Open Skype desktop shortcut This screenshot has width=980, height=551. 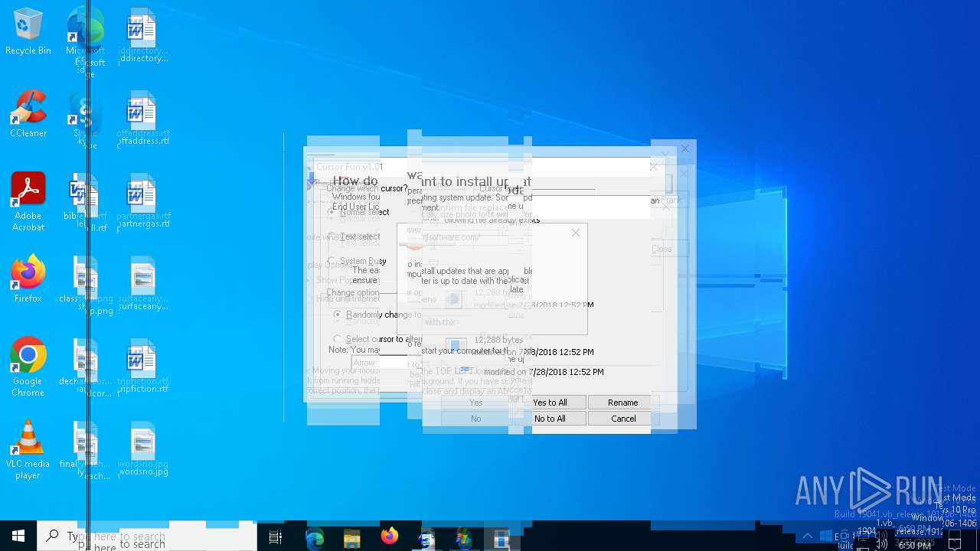pos(85,121)
